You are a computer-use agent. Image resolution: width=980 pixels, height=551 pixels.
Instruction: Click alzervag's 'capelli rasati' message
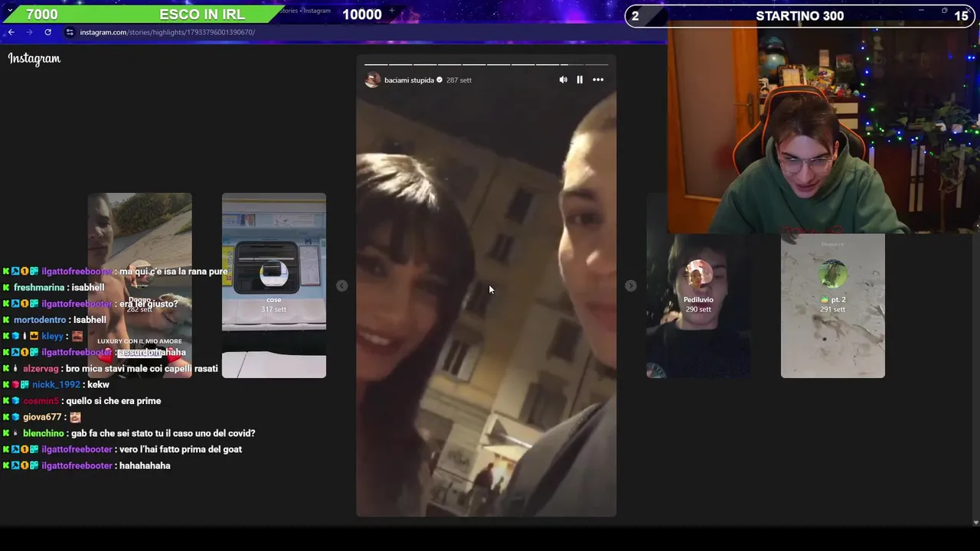110,369
